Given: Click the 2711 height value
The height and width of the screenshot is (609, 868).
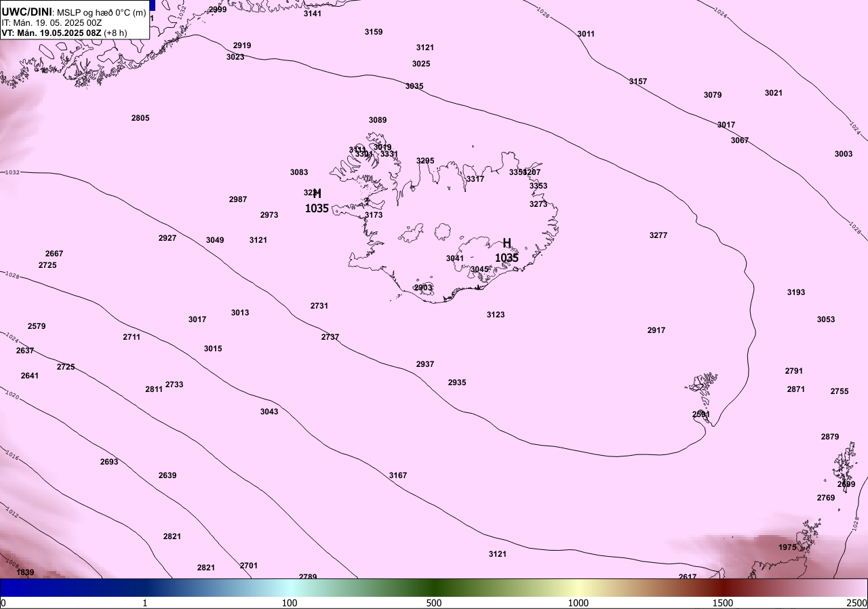Looking at the screenshot, I should pos(132,337).
